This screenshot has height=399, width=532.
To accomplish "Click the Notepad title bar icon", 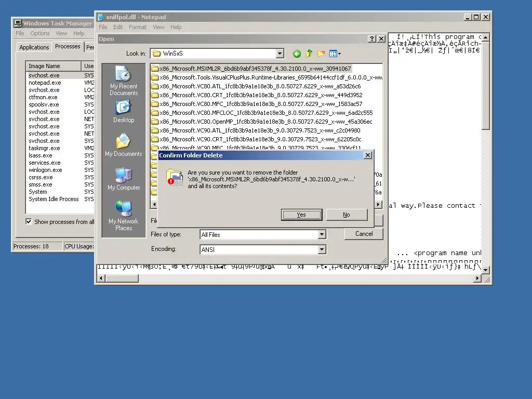I will tap(101, 17).
